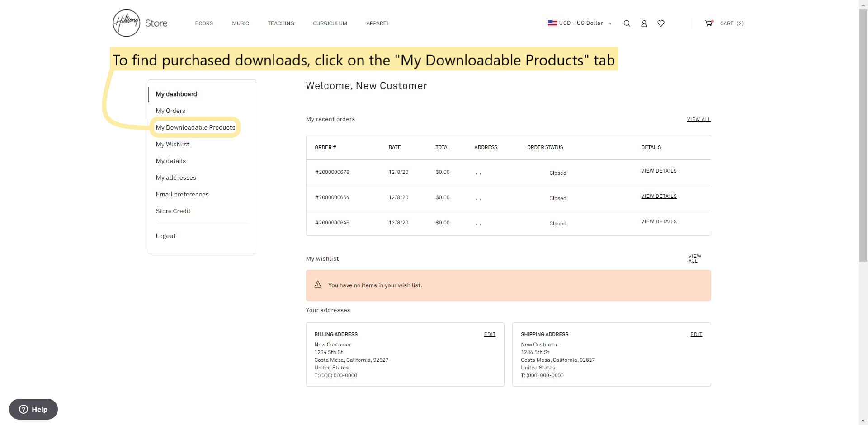View all recent orders

click(698, 119)
